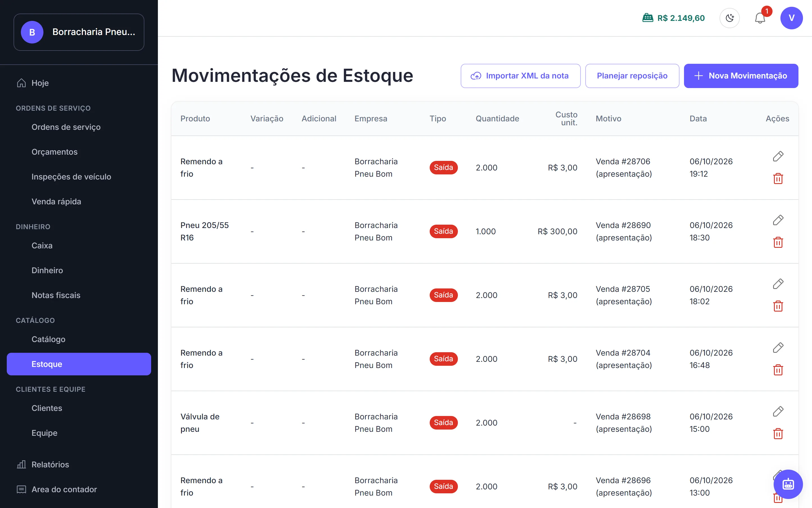Edit the Venda #28706 movement with pencil icon

tap(778, 156)
